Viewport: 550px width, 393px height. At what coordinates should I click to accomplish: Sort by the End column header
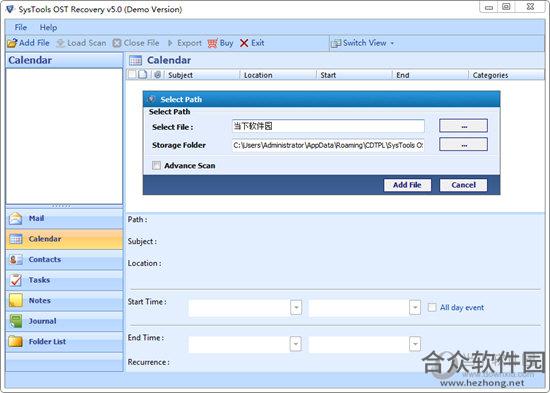coord(430,75)
